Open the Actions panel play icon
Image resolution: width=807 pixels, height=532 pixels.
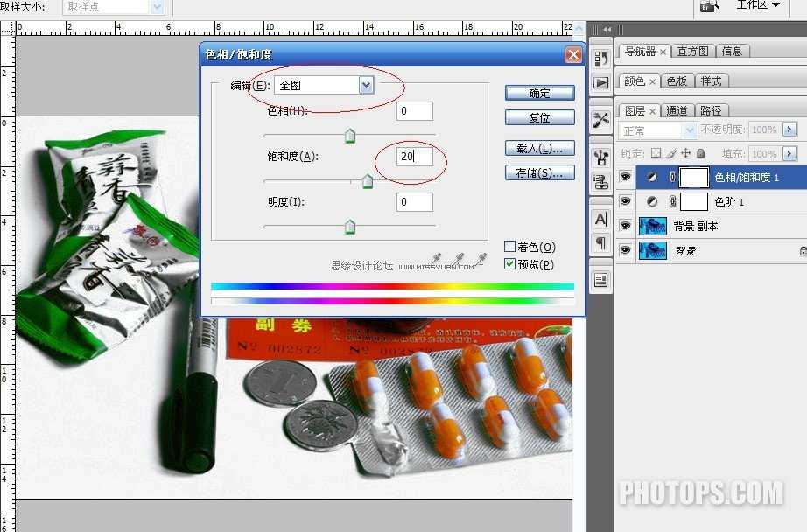600,82
